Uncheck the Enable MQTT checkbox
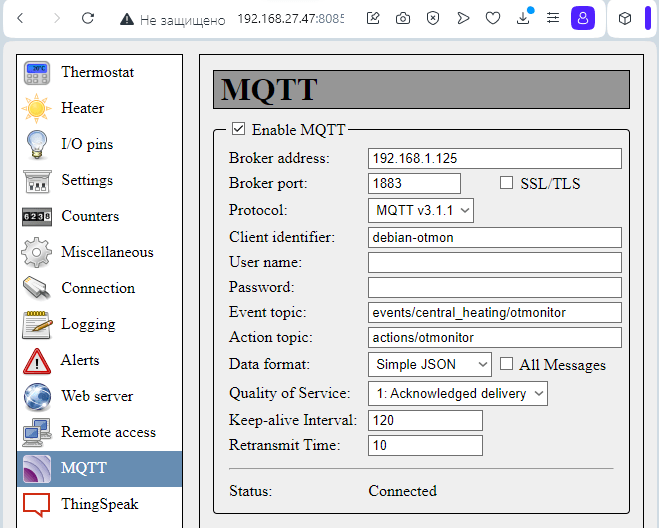This screenshot has width=659, height=528. [238, 129]
